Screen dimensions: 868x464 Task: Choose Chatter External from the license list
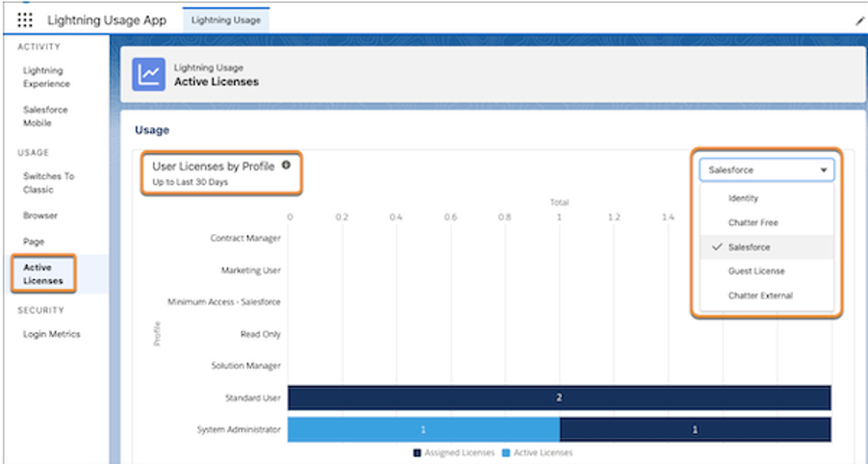point(767,296)
